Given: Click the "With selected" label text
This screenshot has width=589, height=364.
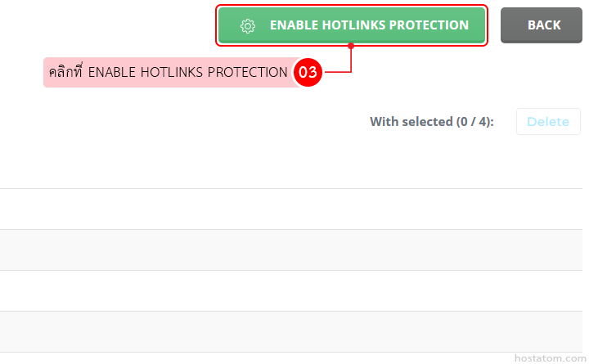Looking at the screenshot, I should (411, 122).
